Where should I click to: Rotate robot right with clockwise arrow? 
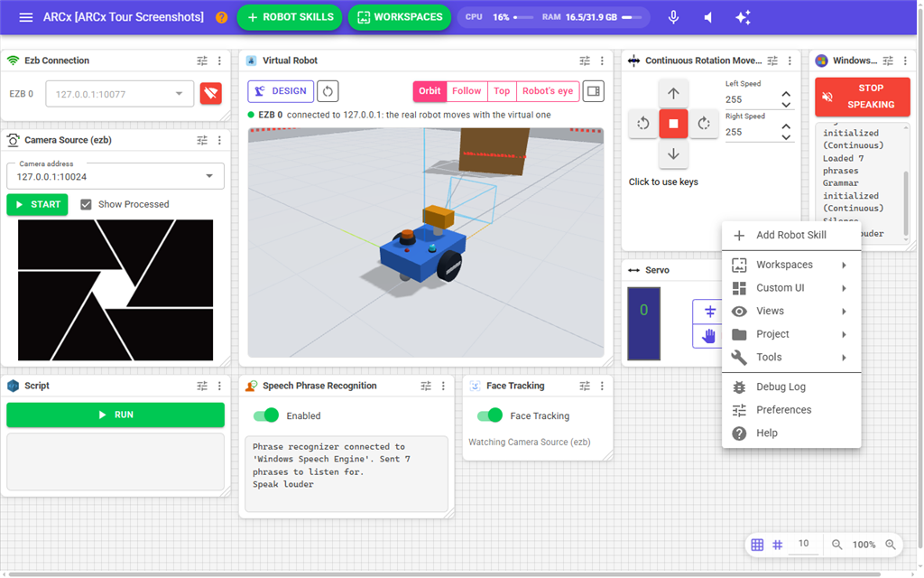point(704,124)
